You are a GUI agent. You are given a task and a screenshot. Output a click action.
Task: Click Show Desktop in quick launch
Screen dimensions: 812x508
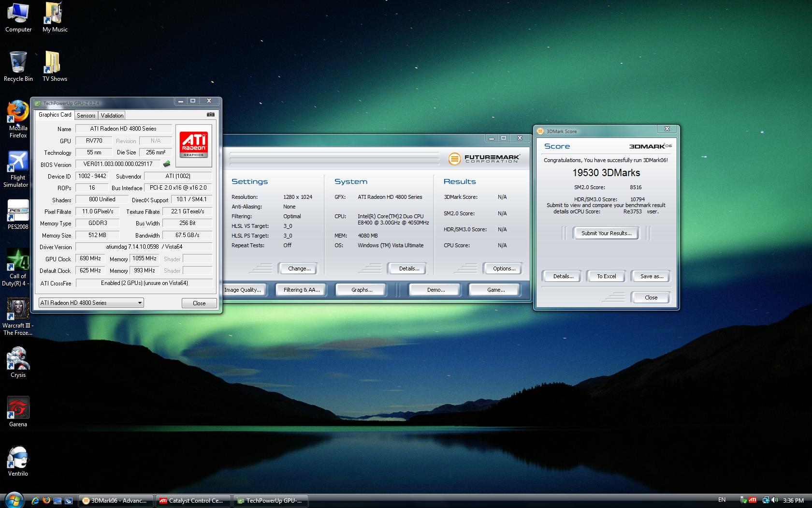[58, 501]
